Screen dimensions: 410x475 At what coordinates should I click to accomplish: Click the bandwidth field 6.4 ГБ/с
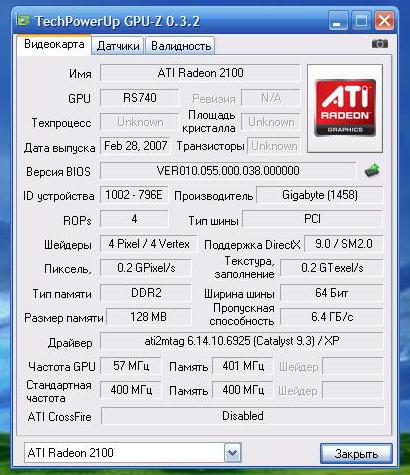332,317
